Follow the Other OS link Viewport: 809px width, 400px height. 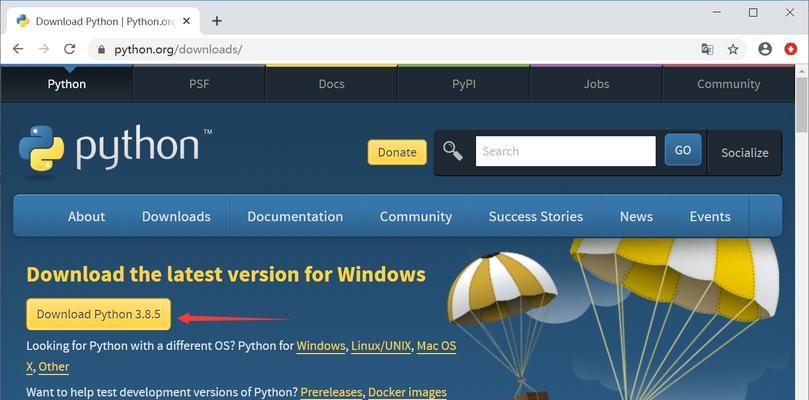[x=54, y=366]
